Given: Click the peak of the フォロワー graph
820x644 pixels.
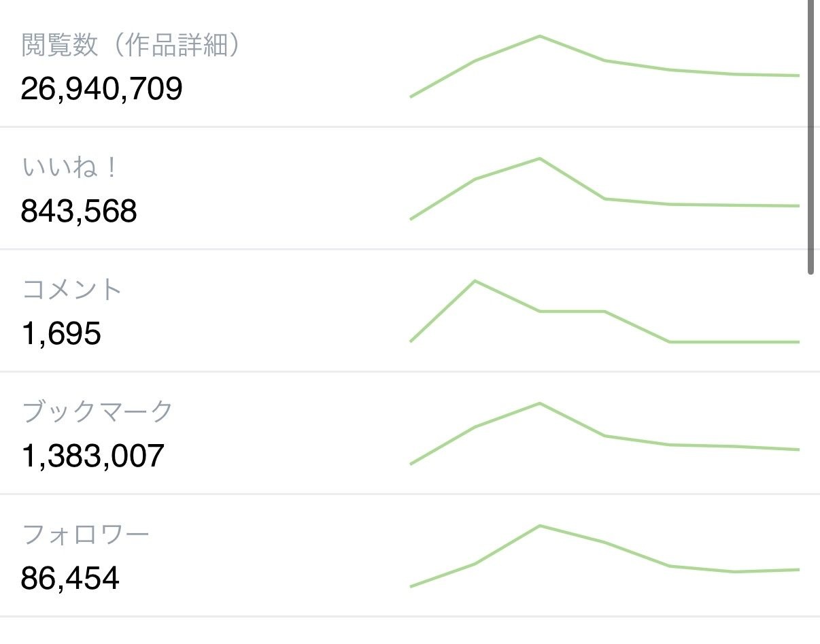Looking at the screenshot, I should (539, 526).
